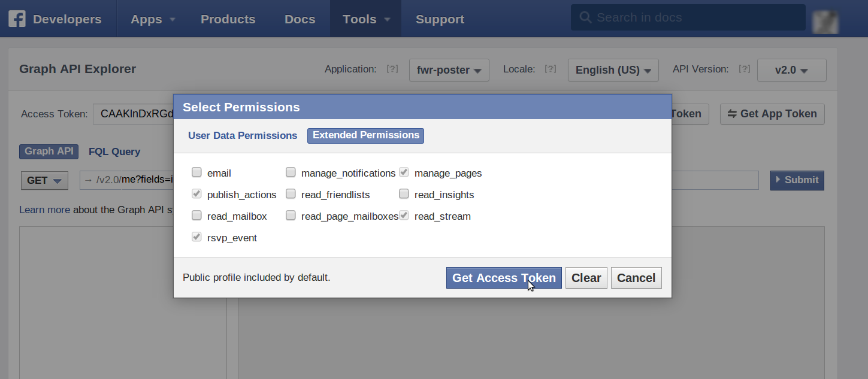The height and width of the screenshot is (379, 868).
Task: Click the Search in docs field
Action: click(688, 18)
